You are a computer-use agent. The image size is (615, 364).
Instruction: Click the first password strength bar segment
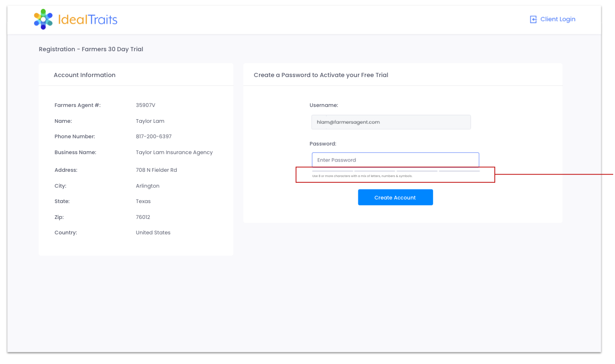click(332, 171)
